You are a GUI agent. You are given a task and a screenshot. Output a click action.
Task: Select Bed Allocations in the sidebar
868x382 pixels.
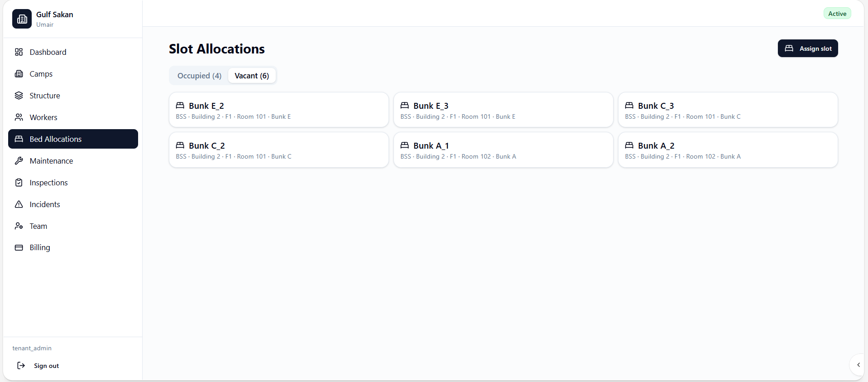click(x=73, y=139)
